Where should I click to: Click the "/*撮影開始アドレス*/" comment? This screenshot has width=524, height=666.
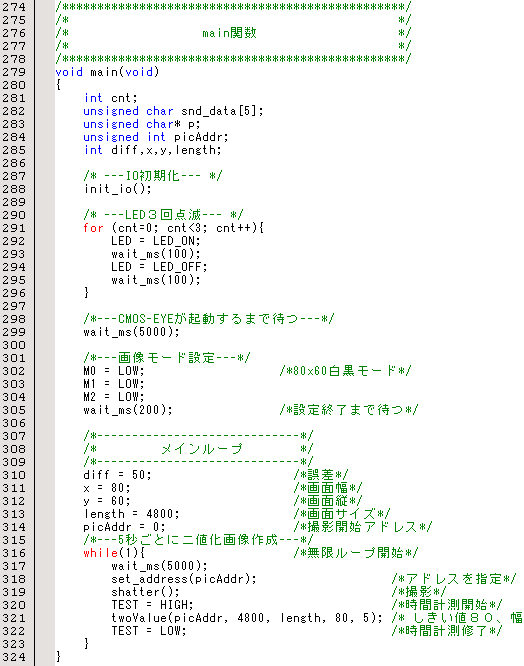tap(363, 527)
